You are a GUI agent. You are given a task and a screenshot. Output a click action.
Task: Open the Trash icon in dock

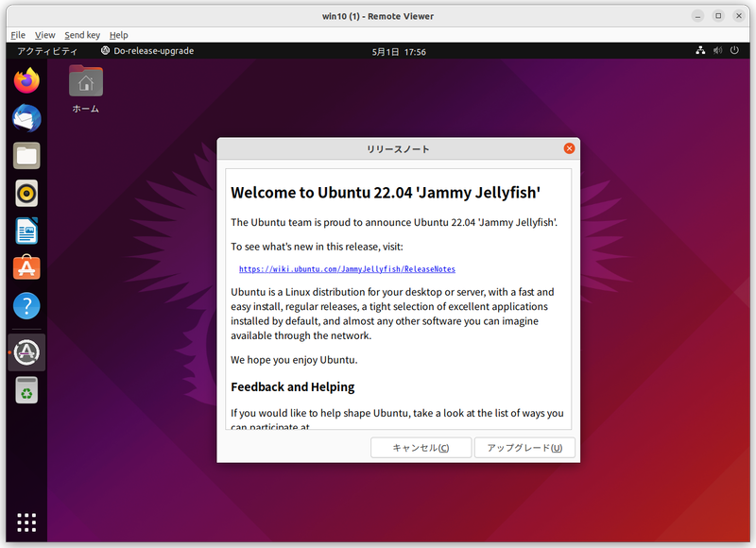pyautogui.click(x=26, y=390)
